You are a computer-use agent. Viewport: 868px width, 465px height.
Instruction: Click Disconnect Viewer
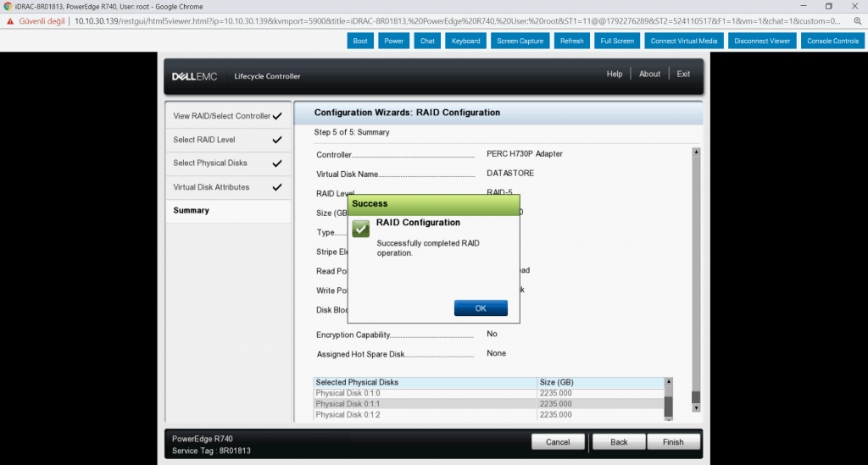point(761,41)
